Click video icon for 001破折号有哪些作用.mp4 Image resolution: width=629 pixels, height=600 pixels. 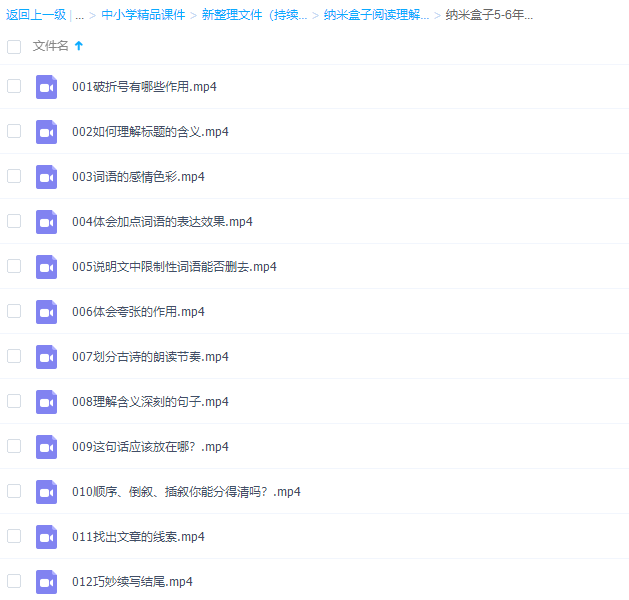pyautogui.click(x=46, y=87)
